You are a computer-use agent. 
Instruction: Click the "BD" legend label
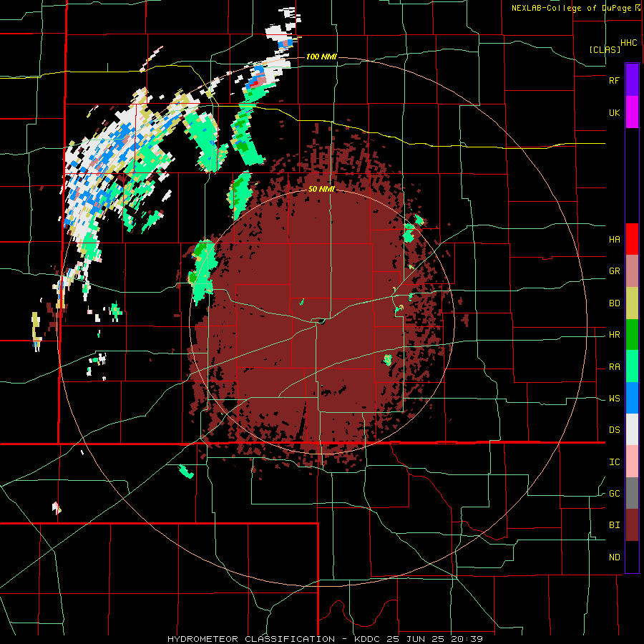614,303
